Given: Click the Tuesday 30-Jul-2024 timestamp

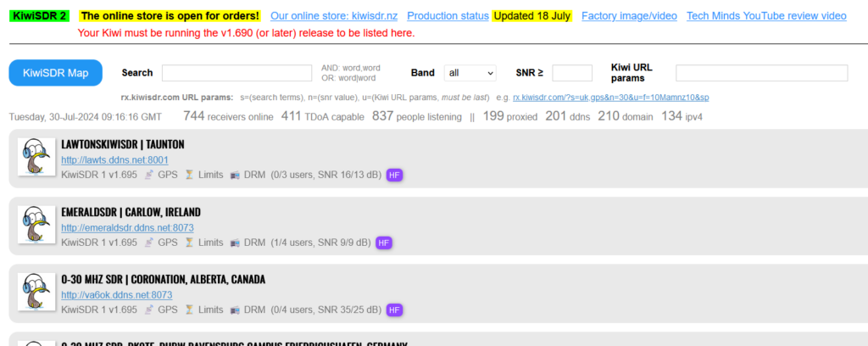Looking at the screenshot, I should tap(86, 117).
